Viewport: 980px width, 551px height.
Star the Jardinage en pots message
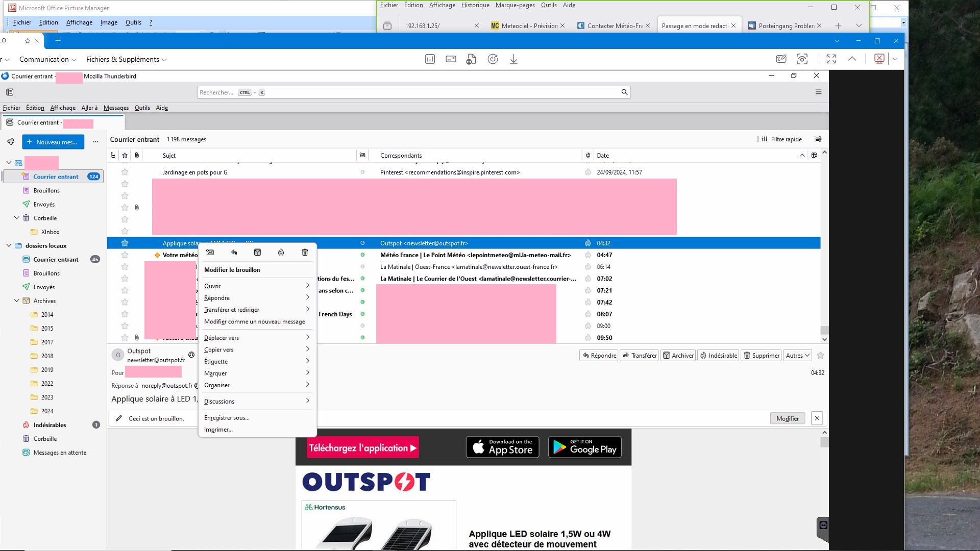pos(125,172)
